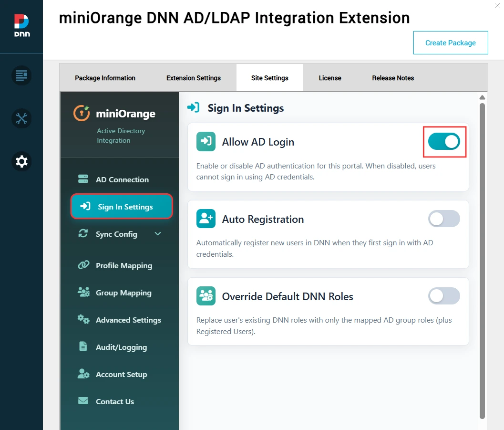Click the Group Mapping users icon
The image size is (504, 430).
(83, 292)
